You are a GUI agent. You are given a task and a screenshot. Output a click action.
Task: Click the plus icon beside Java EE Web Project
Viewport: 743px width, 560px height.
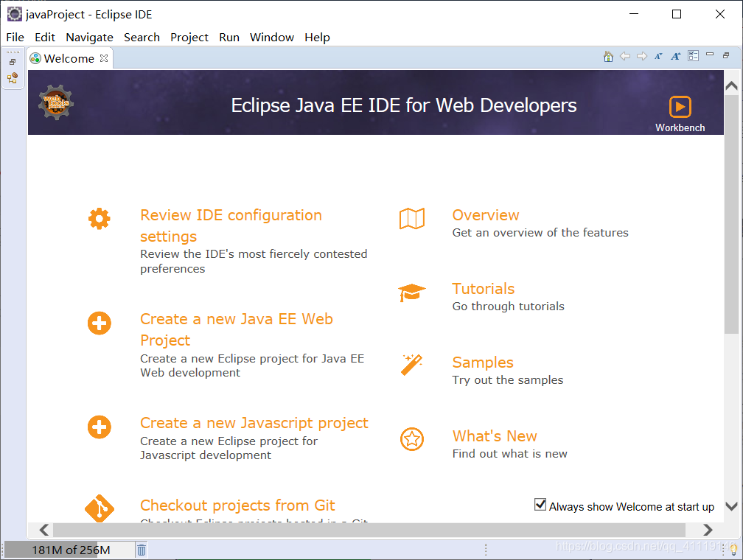pos(99,323)
